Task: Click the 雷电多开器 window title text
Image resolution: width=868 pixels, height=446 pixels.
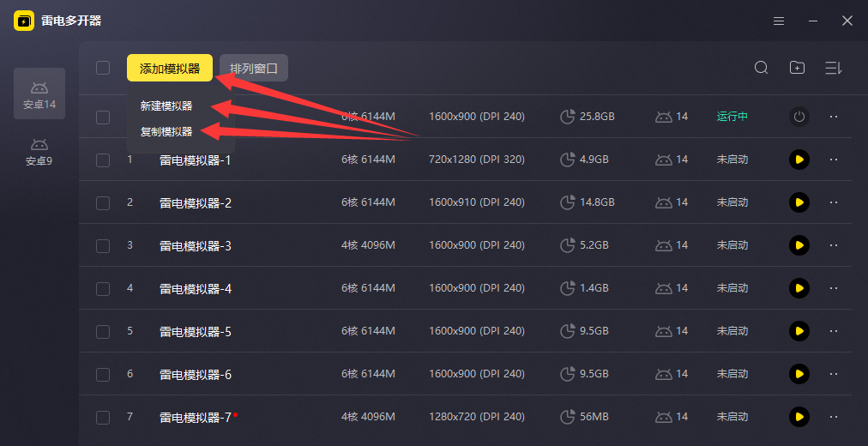Action: [71, 21]
